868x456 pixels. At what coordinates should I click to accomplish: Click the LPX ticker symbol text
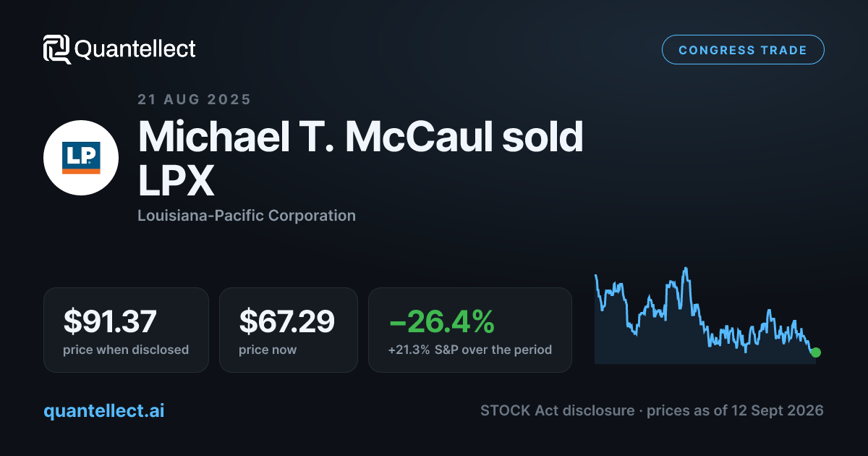coord(176,180)
